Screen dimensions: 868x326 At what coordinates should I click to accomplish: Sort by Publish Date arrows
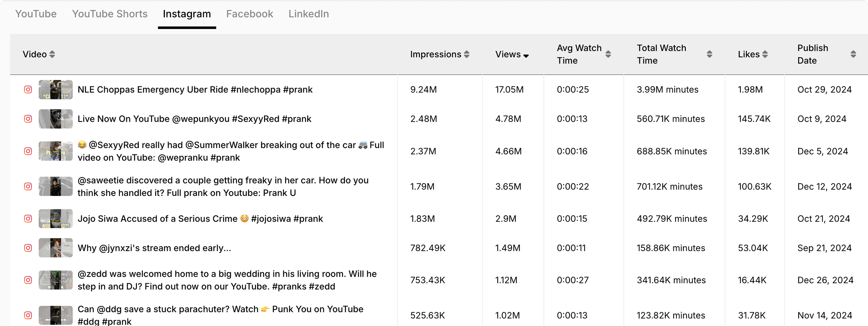click(853, 54)
